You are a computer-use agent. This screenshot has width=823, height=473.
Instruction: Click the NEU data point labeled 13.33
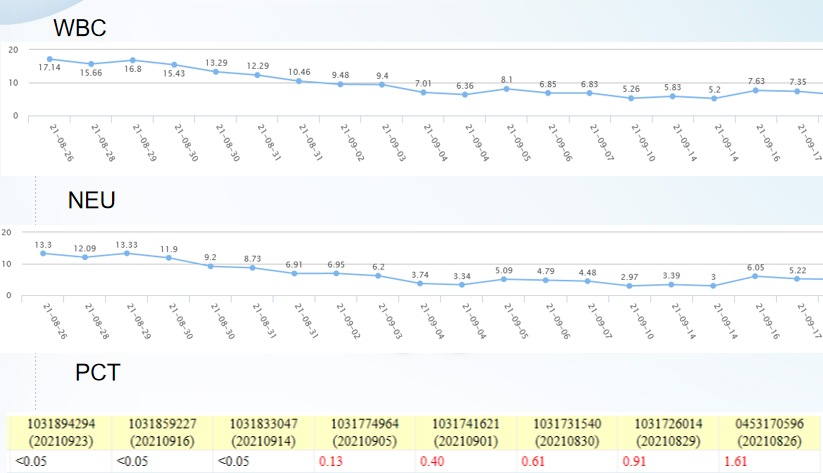point(127,253)
